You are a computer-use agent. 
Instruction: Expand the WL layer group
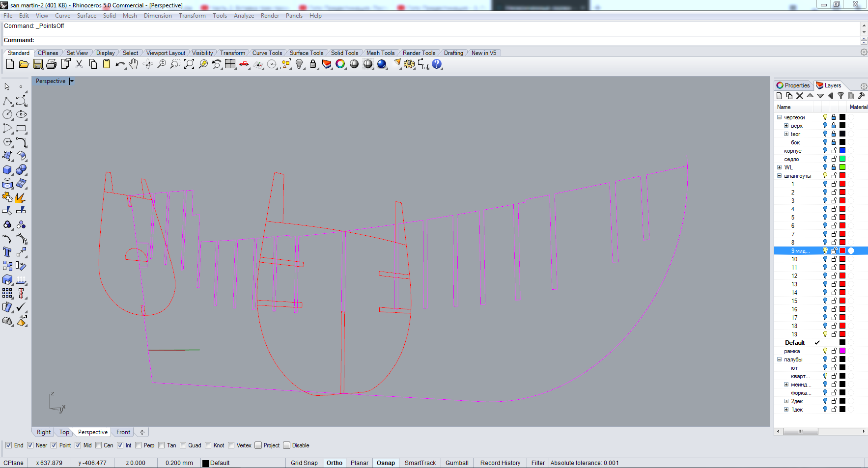pyautogui.click(x=779, y=167)
